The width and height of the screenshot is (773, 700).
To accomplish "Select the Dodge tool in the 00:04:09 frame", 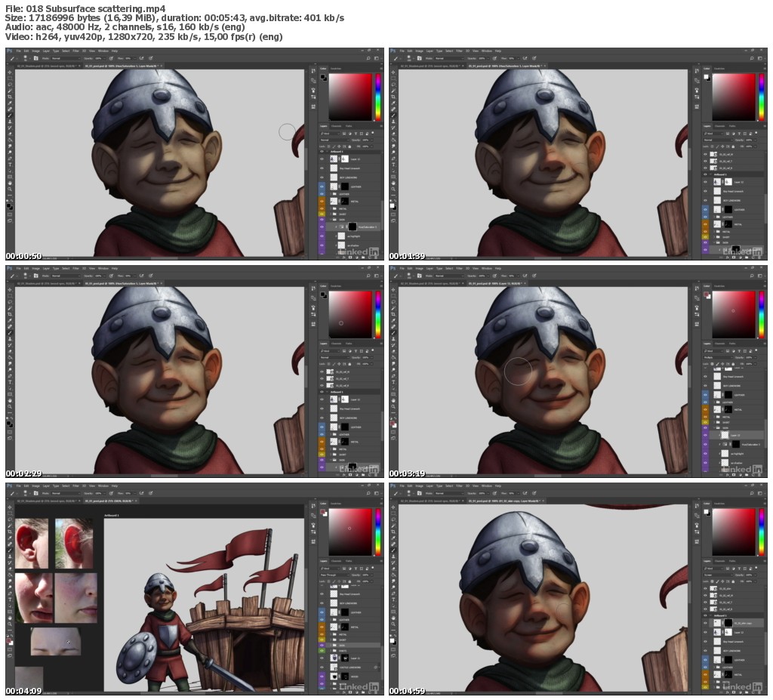I will (x=10, y=587).
